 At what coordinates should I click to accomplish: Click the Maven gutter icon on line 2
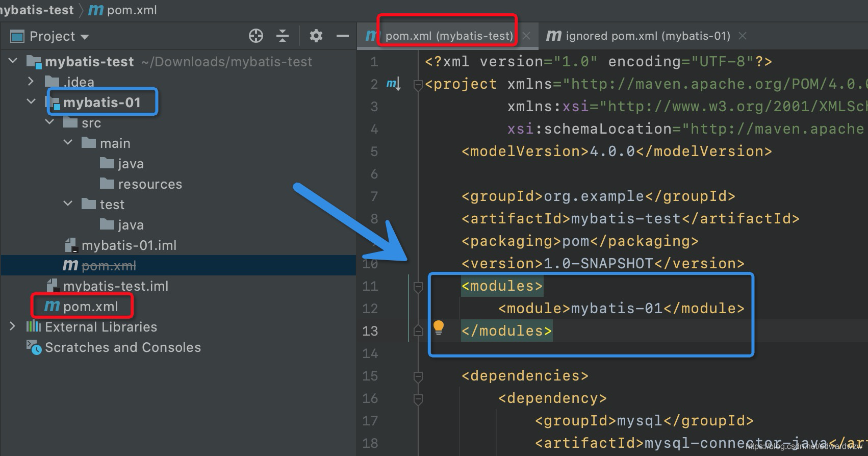(x=393, y=84)
